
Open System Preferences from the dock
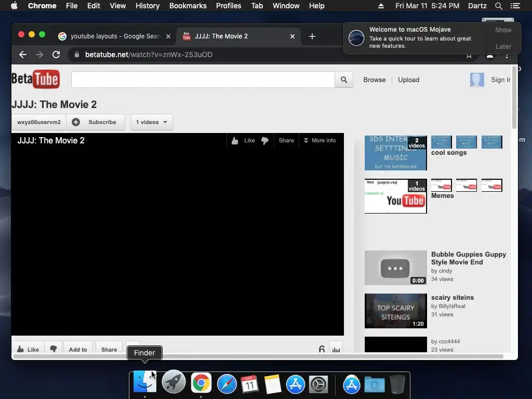[x=318, y=384]
